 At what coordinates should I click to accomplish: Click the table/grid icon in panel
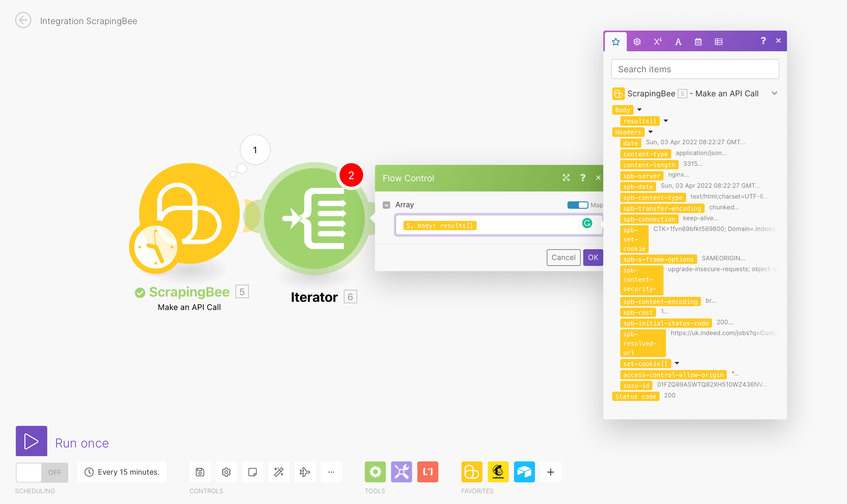click(718, 41)
